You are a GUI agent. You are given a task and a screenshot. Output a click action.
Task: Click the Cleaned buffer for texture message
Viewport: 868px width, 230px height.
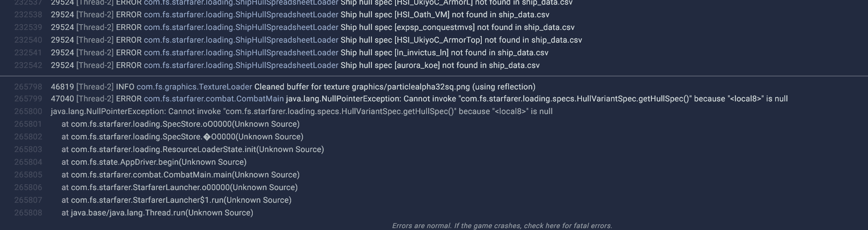(395, 87)
